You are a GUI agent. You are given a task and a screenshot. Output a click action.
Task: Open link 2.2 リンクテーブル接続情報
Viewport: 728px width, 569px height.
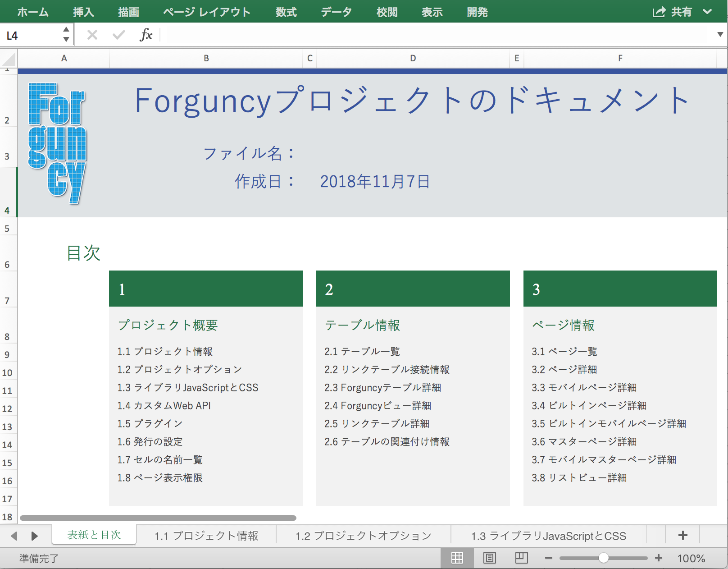387,369
